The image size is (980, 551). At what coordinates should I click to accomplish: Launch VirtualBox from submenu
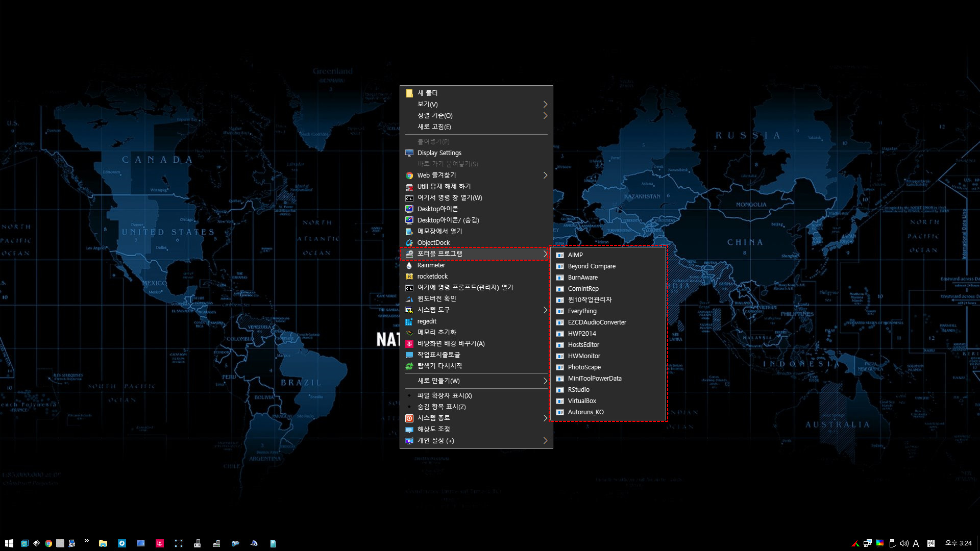608,400
